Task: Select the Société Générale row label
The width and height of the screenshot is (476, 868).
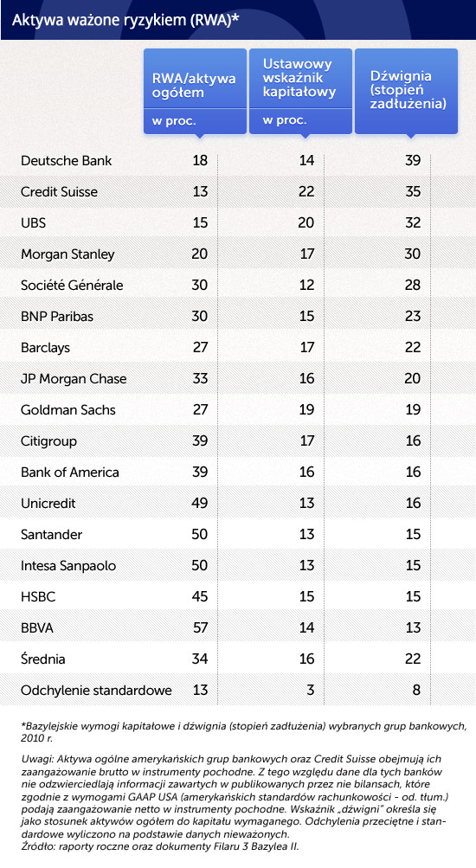Action: [x=72, y=285]
